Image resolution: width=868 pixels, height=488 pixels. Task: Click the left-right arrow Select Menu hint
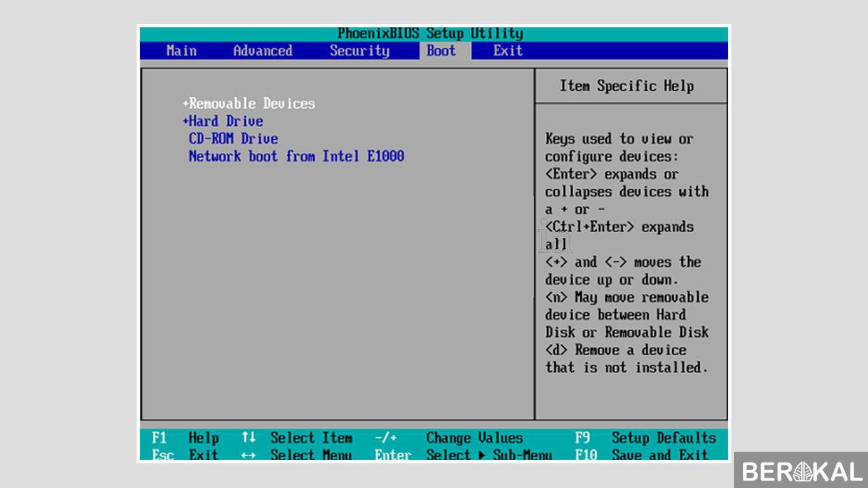297,454
